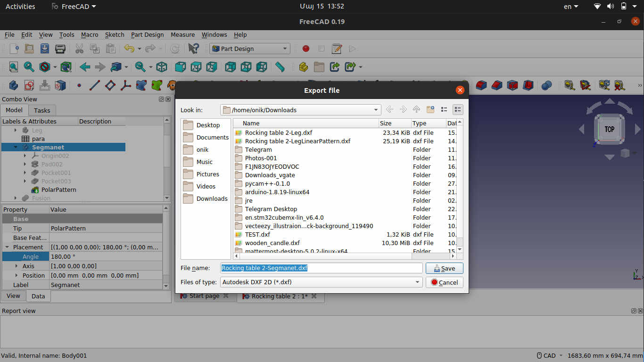The image size is (644, 362).
Task: Switch to the Tasks tab
Action: pos(42,110)
